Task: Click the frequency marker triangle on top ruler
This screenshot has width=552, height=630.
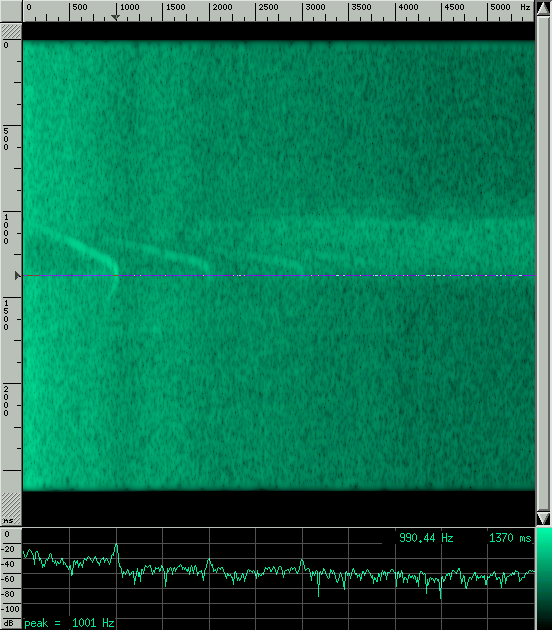Action: [x=115, y=18]
